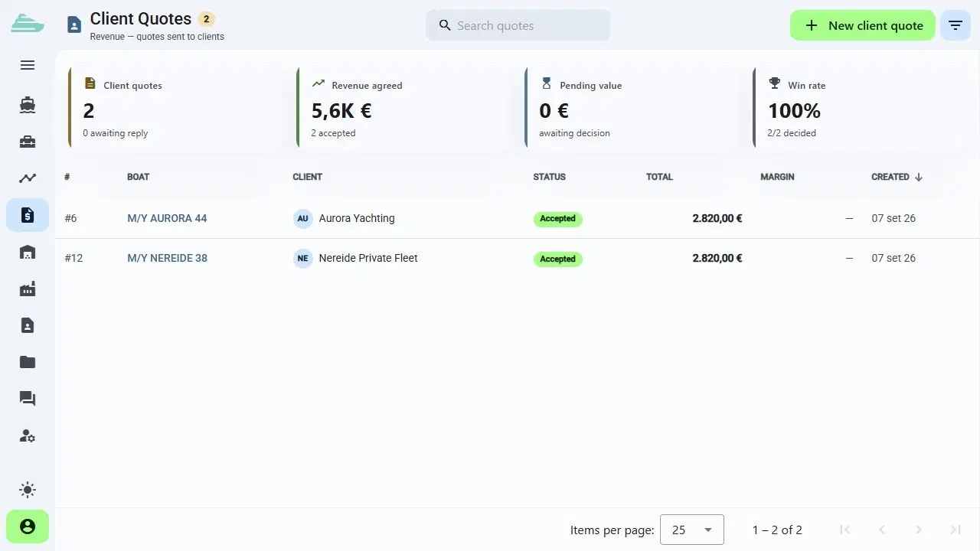
Task: Open the toolbox jobs sidebar icon
Action: pyautogui.click(x=28, y=142)
